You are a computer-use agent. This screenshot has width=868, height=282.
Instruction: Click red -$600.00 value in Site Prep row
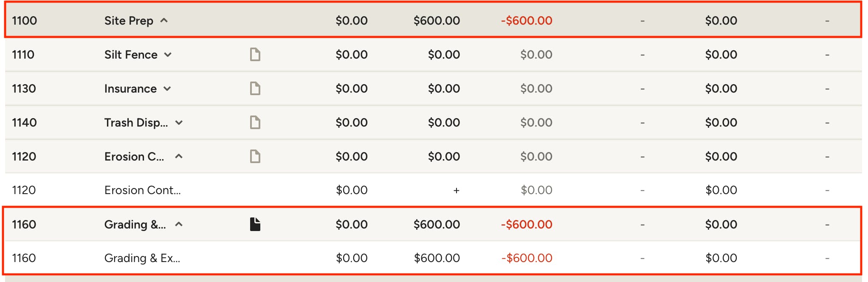pos(527,20)
